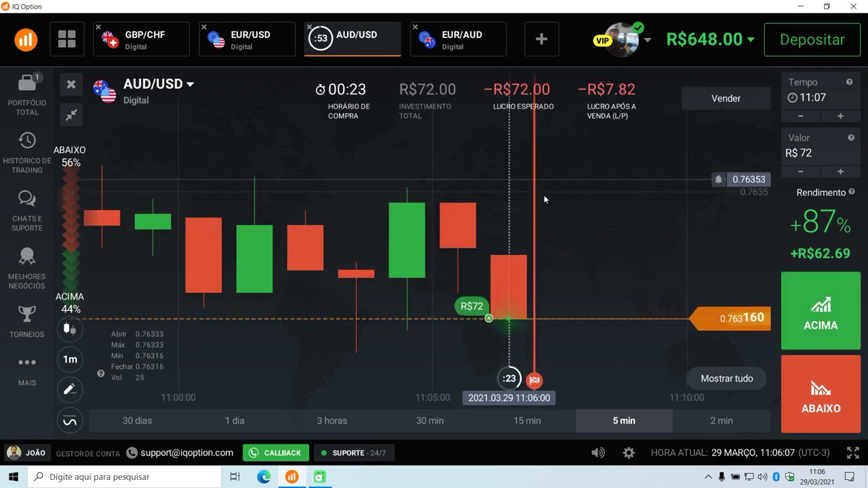Open indicators wave icon
This screenshot has height=488, width=868.
click(70, 421)
